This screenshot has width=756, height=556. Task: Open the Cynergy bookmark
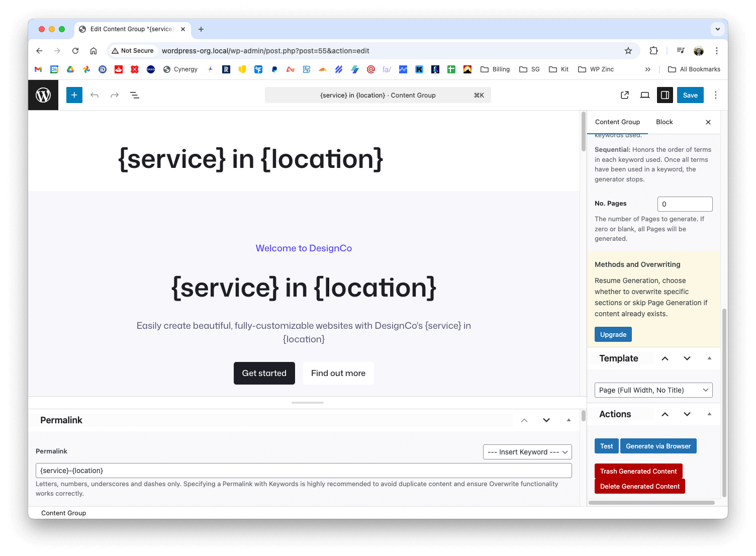(x=180, y=69)
